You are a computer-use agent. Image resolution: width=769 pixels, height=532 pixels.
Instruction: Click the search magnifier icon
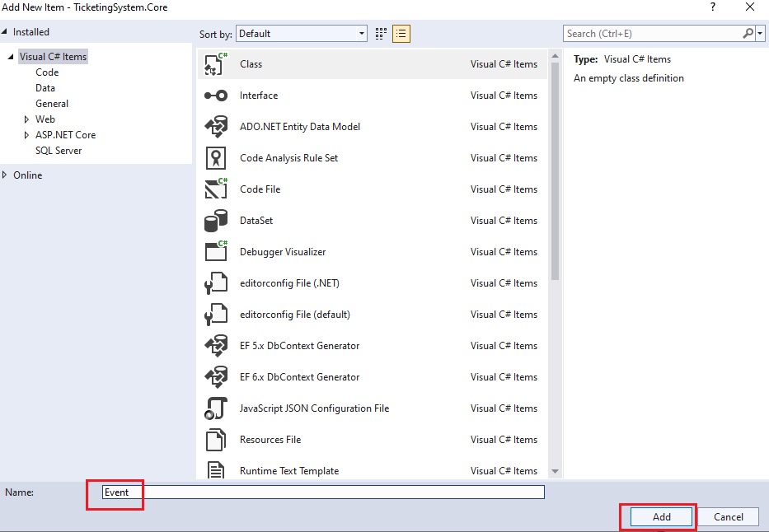748,33
